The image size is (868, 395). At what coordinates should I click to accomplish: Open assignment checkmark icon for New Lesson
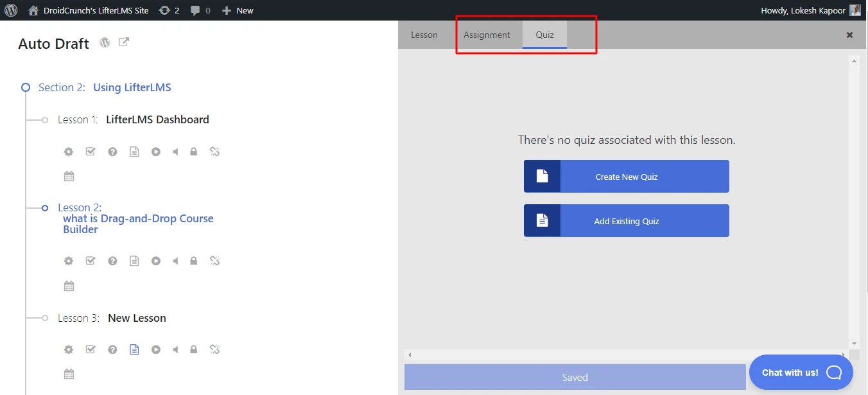(91, 350)
